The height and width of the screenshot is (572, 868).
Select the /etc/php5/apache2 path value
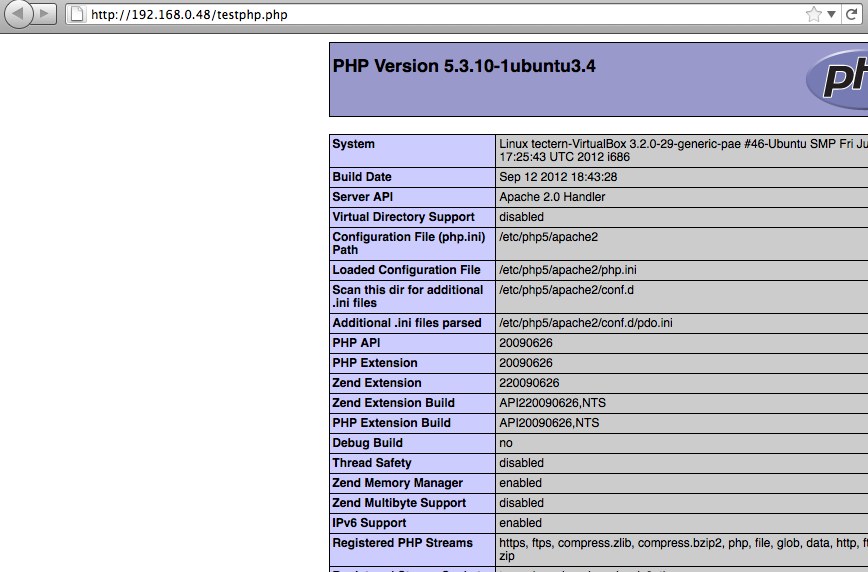pyautogui.click(x=549, y=237)
